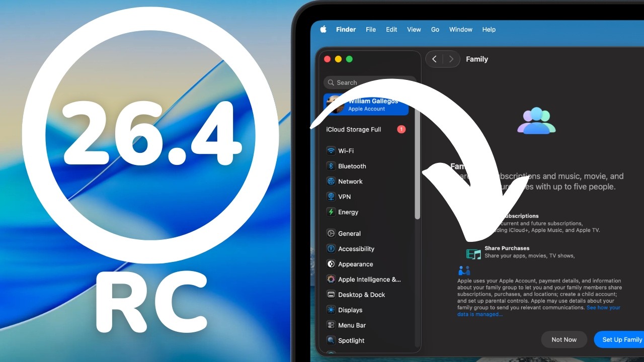The image size is (644, 362).
Task: Select Apple Intelligence & ... label
Action: click(x=370, y=280)
